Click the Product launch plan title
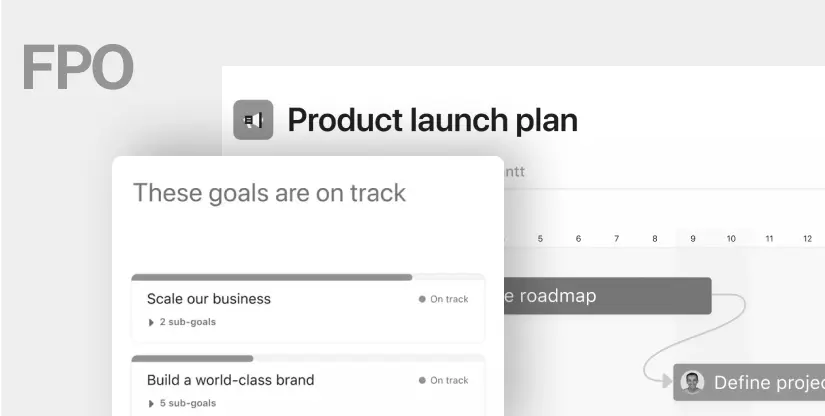The image size is (825, 416). tap(432, 120)
